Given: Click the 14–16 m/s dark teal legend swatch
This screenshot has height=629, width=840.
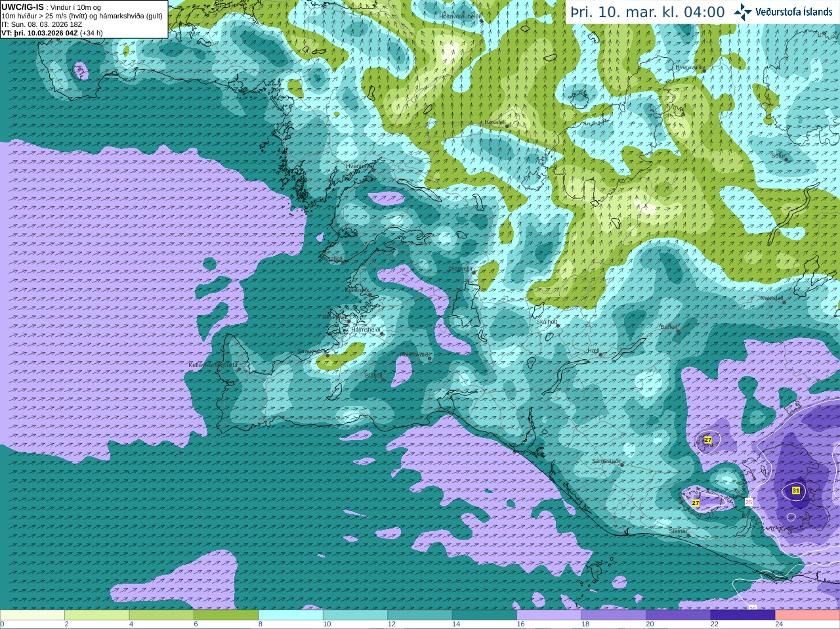Looking at the screenshot, I should pos(484,615).
